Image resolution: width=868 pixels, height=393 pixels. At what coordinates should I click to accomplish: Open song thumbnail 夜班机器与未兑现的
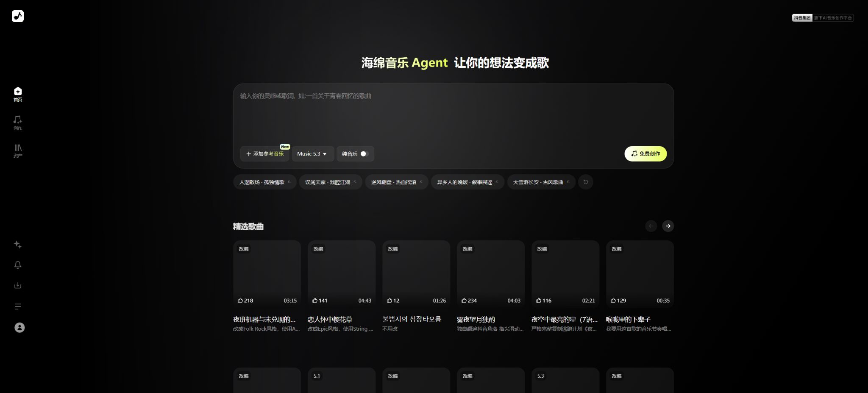[x=267, y=274]
